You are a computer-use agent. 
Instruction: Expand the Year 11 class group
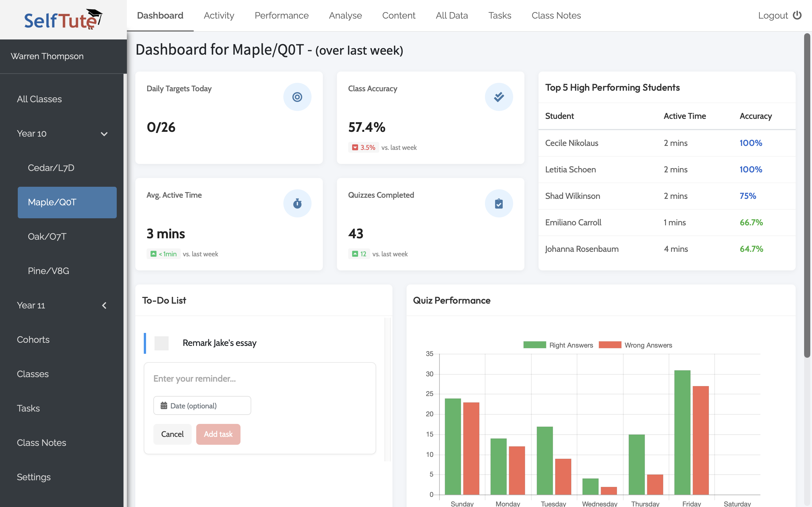coord(104,306)
